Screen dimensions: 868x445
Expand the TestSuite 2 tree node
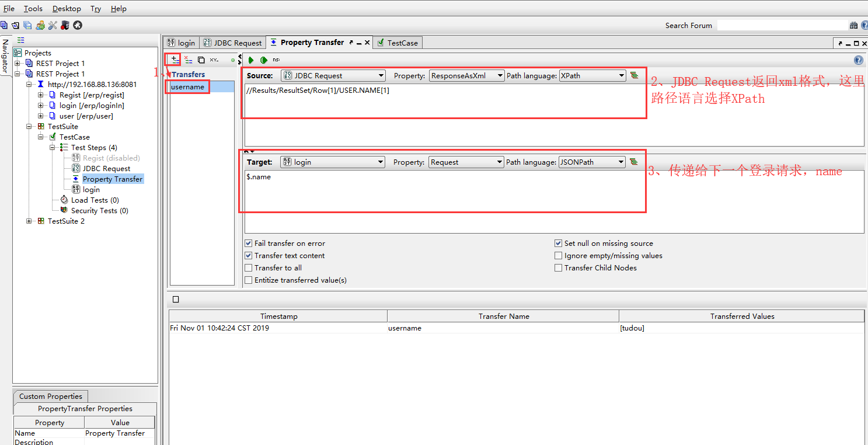click(x=30, y=221)
